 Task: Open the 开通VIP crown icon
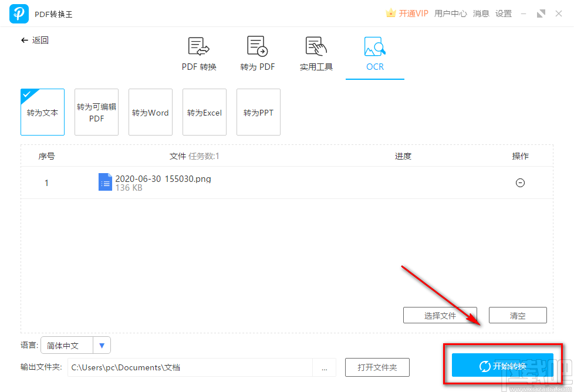click(x=390, y=12)
